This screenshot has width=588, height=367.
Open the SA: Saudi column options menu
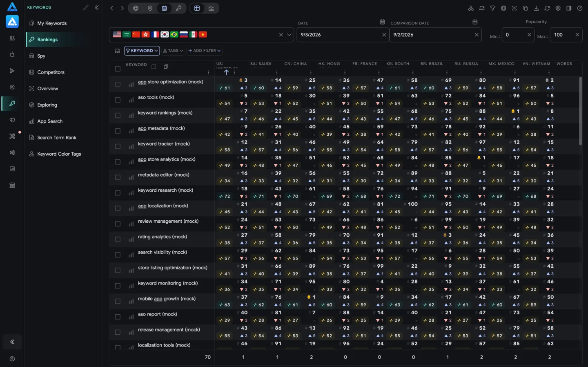tap(277, 72)
